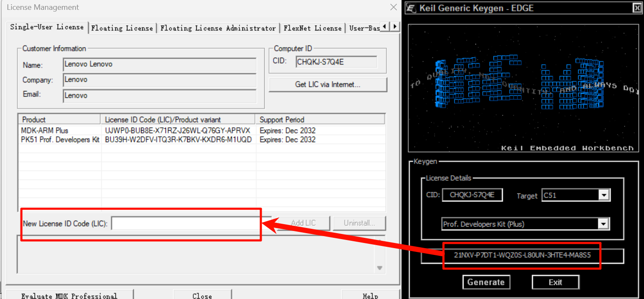This screenshot has width=644, height=299.
Task: Click the Generate button in the keygen
Action: tap(486, 282)
